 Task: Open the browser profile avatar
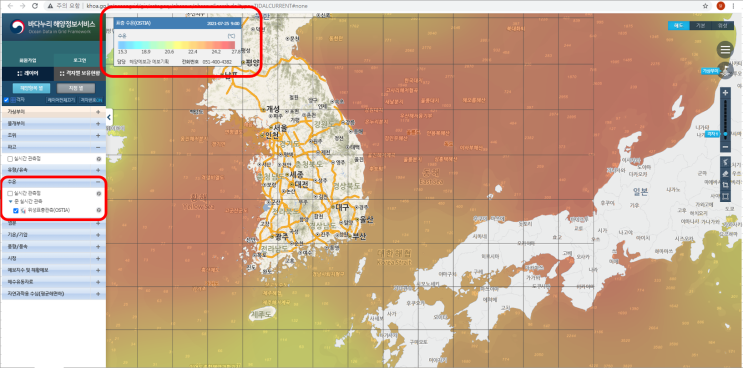click(x=721, y=6)
